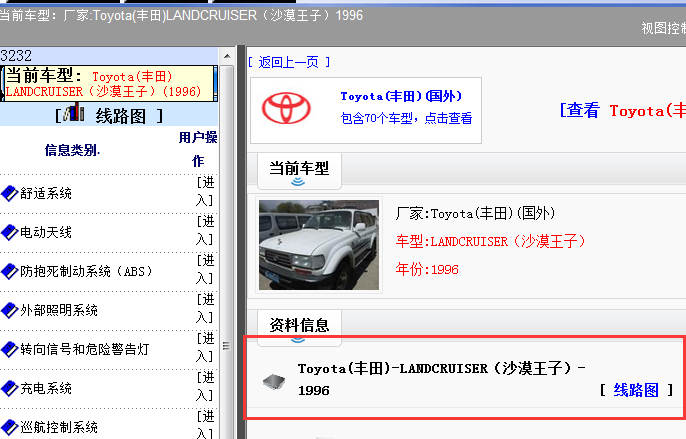The image size is (686, 439).
Task: Click the book icon beside 充电系统
Action: [x=9, y=388]
